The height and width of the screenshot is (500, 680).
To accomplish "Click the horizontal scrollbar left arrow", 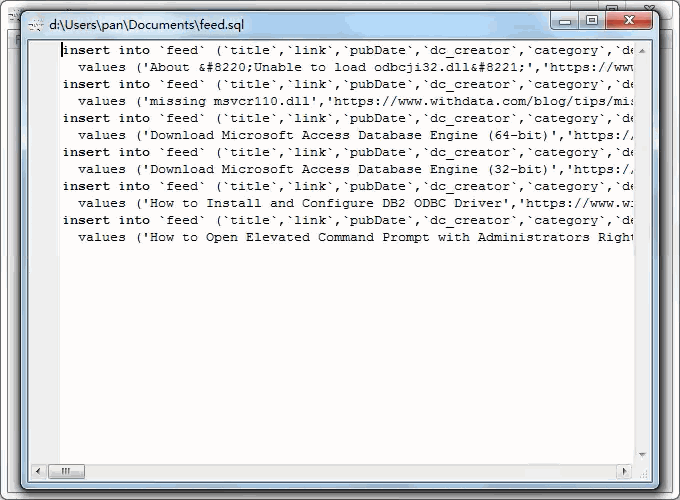I will tap(38, 471).
